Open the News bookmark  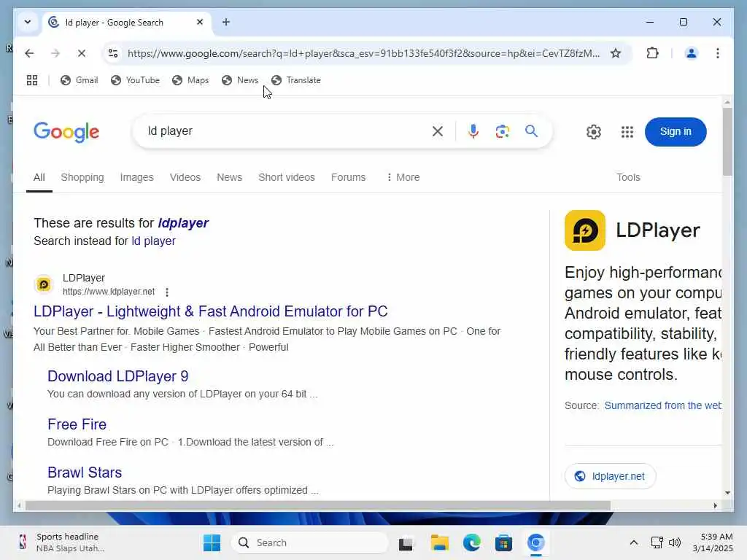[x=240, y=80]
